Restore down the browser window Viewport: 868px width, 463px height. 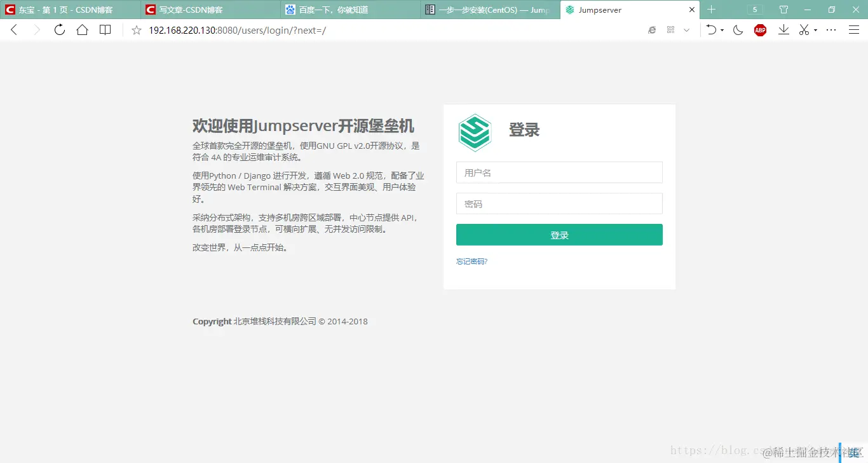click(x=832, y=10)
